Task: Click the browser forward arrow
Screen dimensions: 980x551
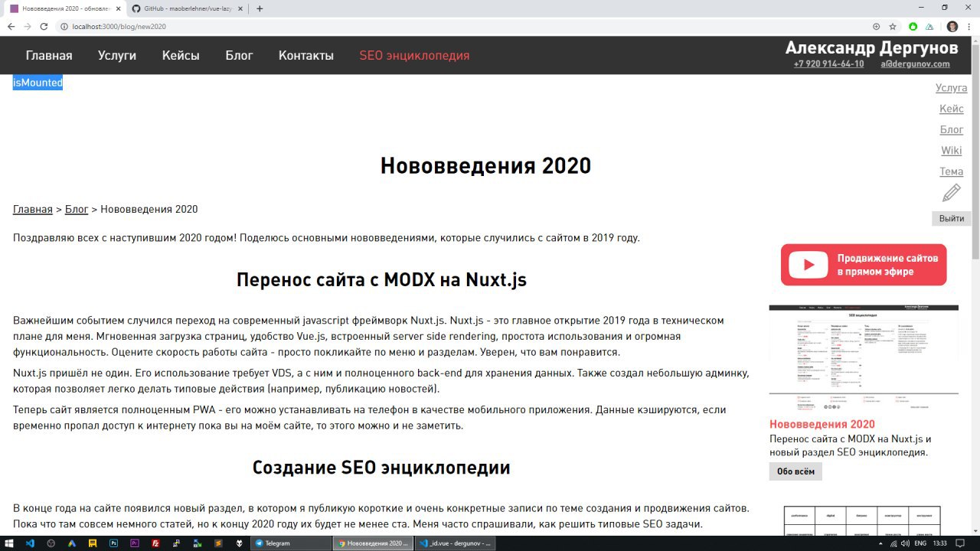Action: (x=28, y=26)
